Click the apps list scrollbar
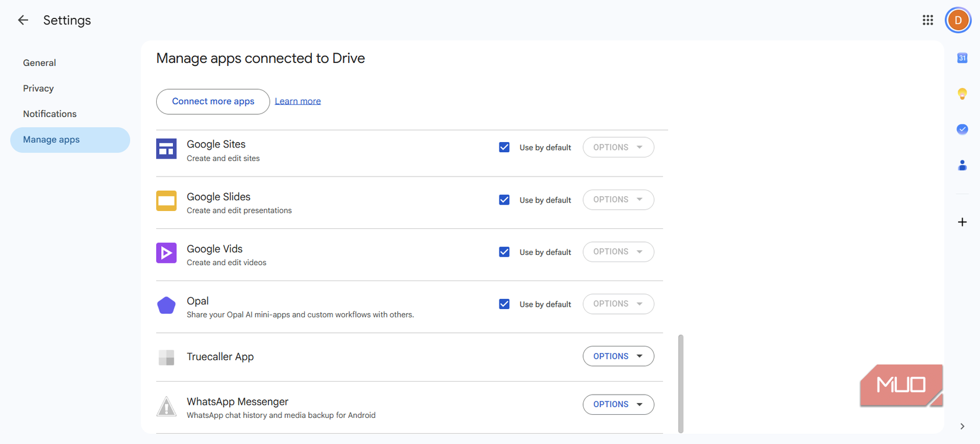The height and width of the screenshot is (444, 980). pyautogui.click(x=681, y=383)
